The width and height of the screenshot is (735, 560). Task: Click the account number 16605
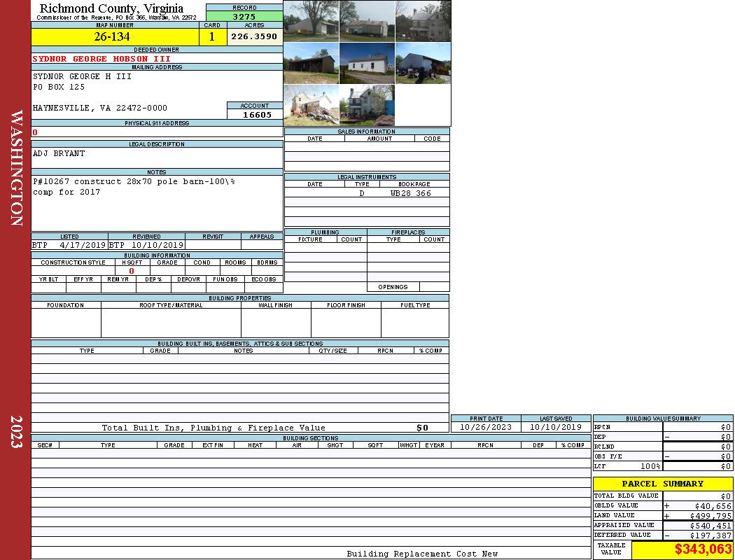(257, 115)
